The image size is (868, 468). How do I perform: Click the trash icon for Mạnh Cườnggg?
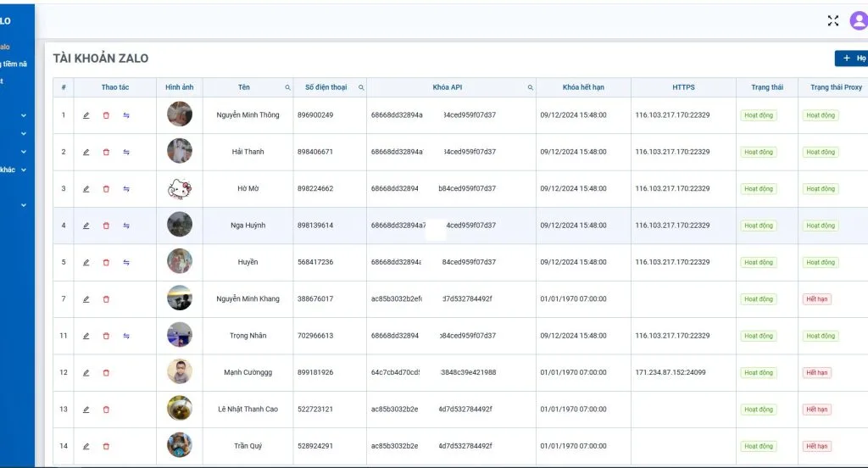106,373
